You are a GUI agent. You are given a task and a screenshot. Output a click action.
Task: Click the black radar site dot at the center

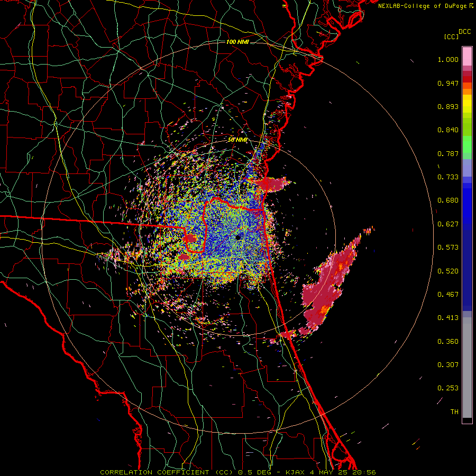238,237
